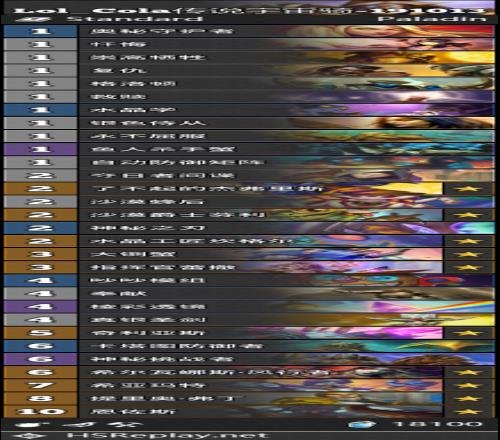
Task: Select the 银色侍从 card row
Action: [x=249, y=123]
